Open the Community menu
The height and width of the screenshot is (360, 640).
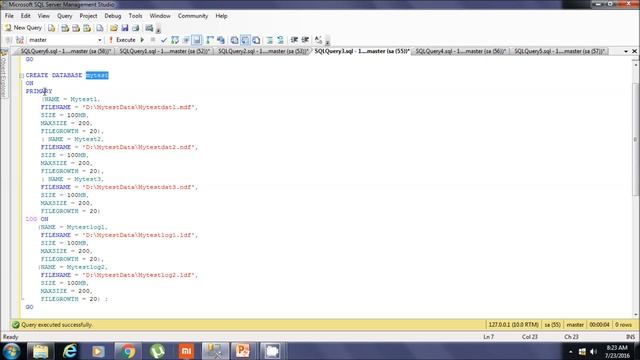pyautogui.click(x=193, y=16)
